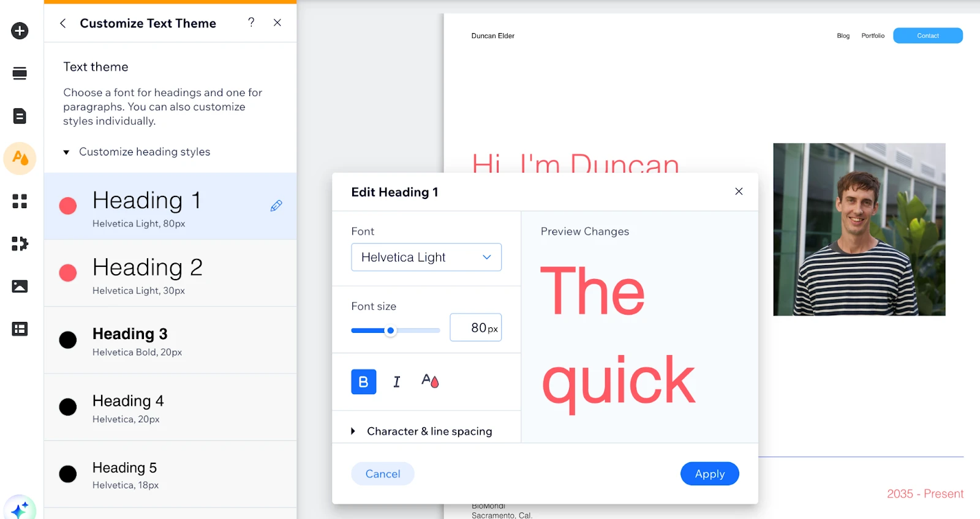Screen dimensions: 980x519
Task: Open the Helvetica Light font dropdown
Action: click(x=426, y=257)
